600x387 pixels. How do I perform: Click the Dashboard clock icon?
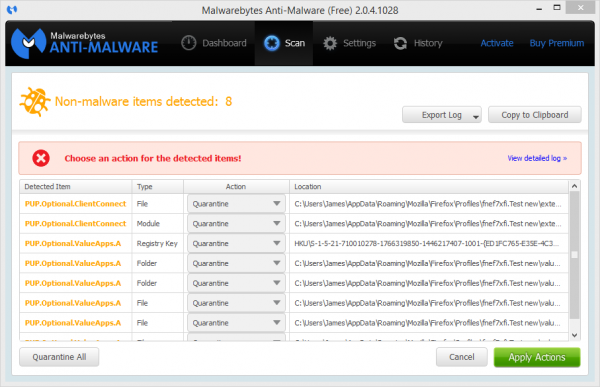click(x=188, y=43)
